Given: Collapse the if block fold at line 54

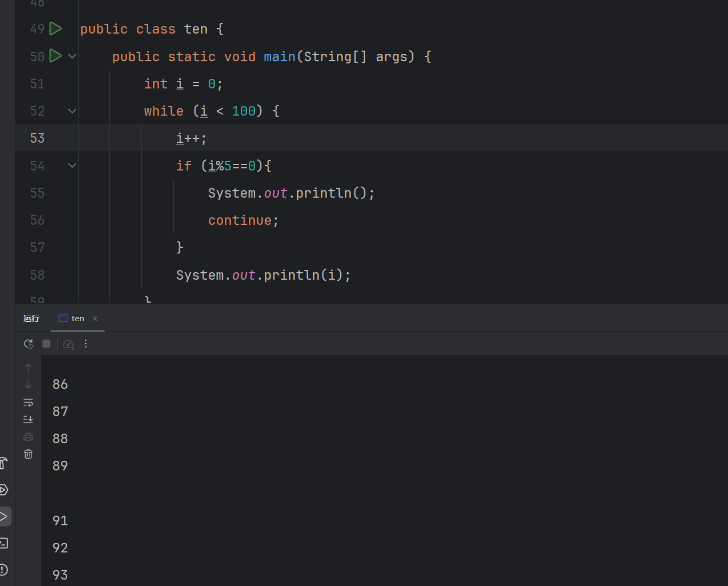Looking at the screenshot, I should 72,166.
